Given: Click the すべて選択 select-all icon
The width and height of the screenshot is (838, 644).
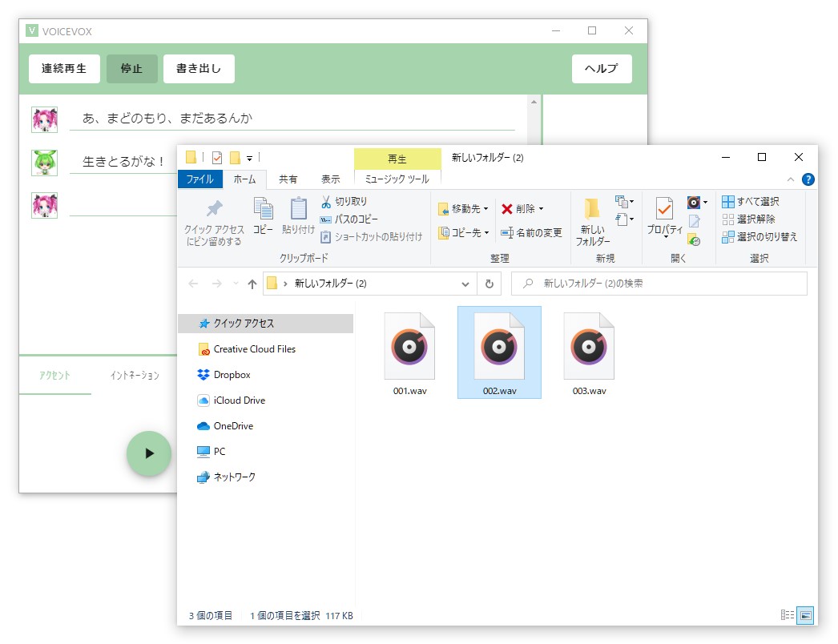Looking at the screenshot, I should click(x=727, y=201).
